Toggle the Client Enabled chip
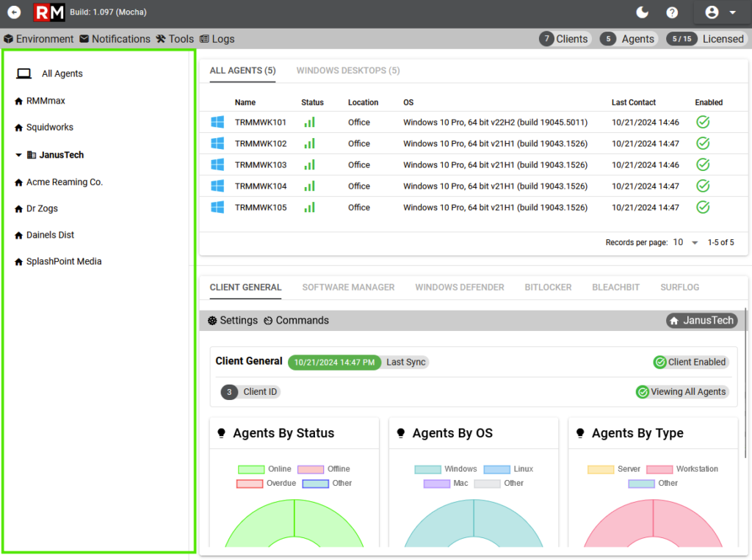 click(x=690, y=362)
